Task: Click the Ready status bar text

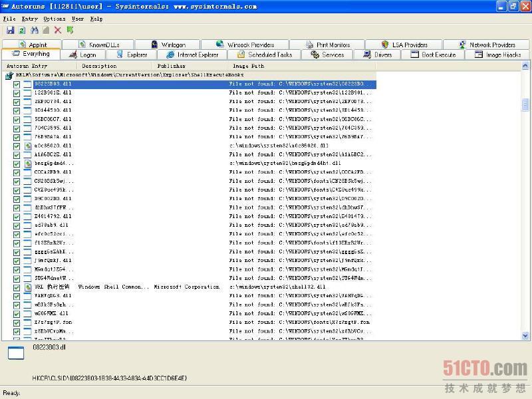Action: [x=11, y=393]
